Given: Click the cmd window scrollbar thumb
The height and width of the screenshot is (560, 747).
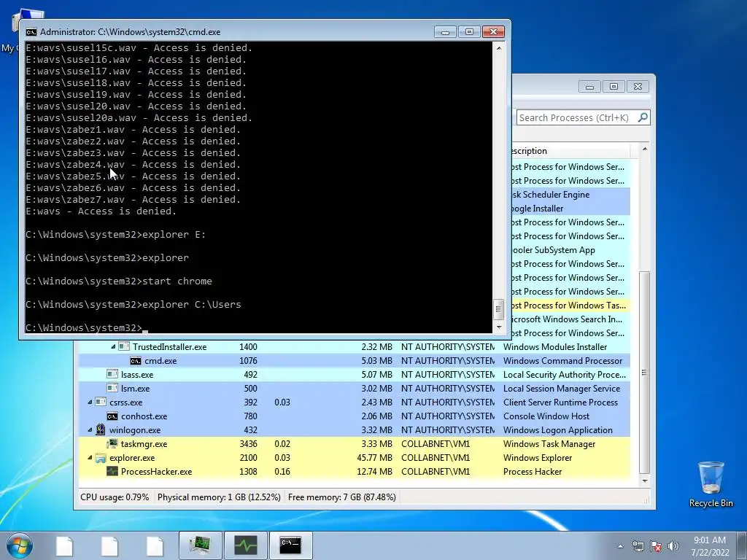Looking at the screenshot, I should (499, 309).
